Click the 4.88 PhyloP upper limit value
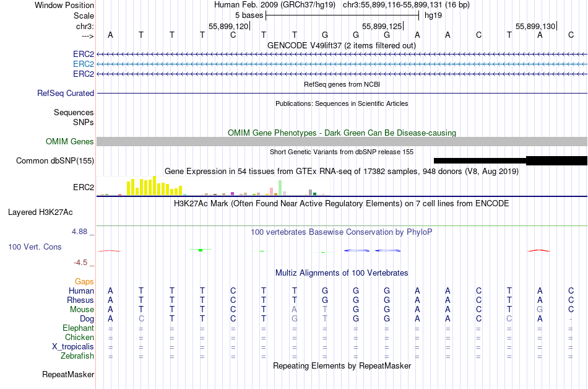This screenshot has width=588, height=389. tap(79, 232)
